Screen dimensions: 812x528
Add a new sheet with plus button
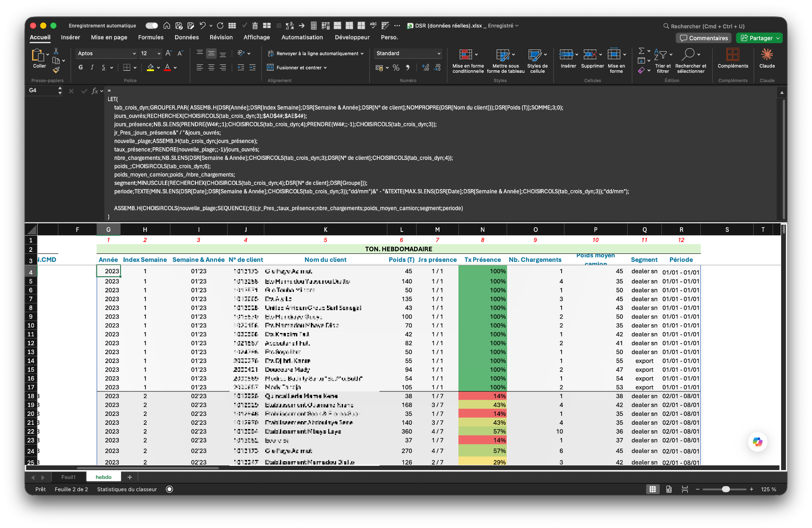[x=130, y=477]
